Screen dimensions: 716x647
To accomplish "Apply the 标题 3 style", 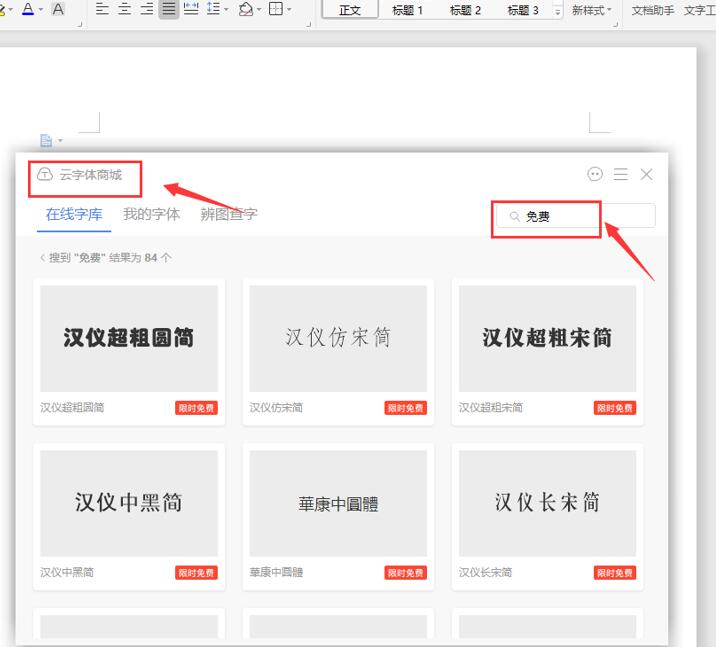I will coord(522,10).
